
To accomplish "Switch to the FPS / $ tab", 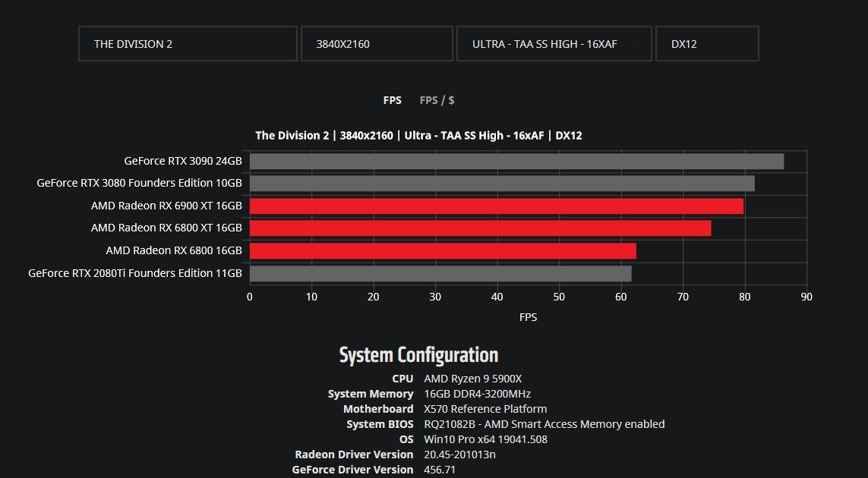I will (x=437, y=100).
